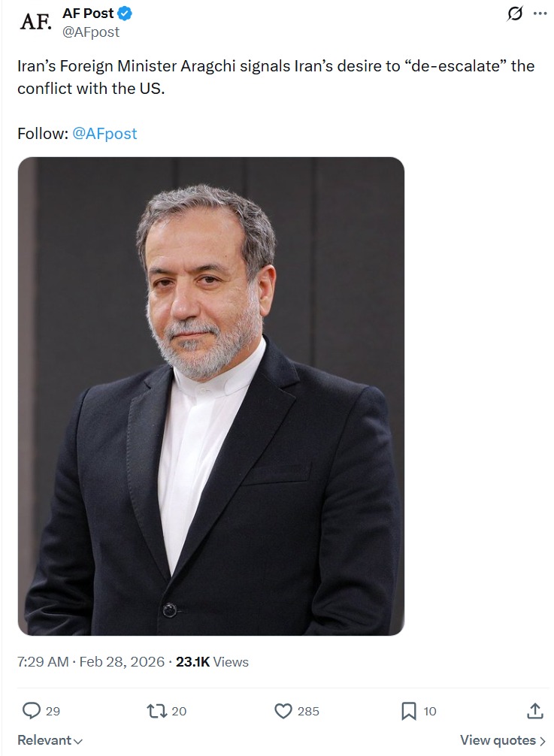Like the post with the heart icon

[x=283, y=711]
